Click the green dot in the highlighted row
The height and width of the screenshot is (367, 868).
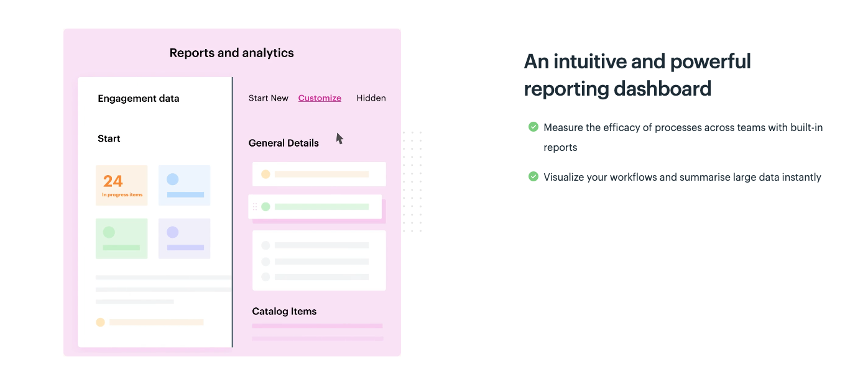265,207
